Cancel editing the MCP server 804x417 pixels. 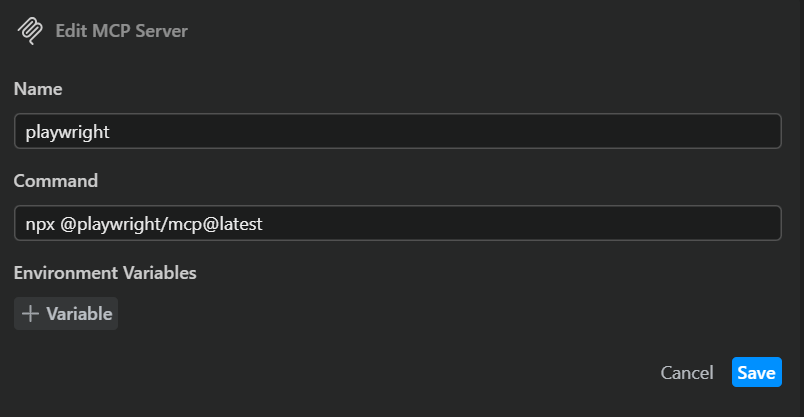[687, 373]
